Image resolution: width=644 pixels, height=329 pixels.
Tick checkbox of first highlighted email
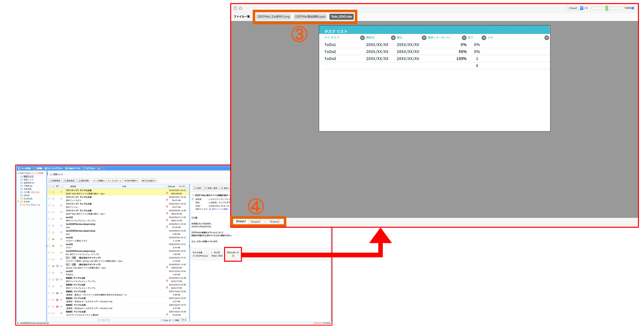click(x=49, y=192)
